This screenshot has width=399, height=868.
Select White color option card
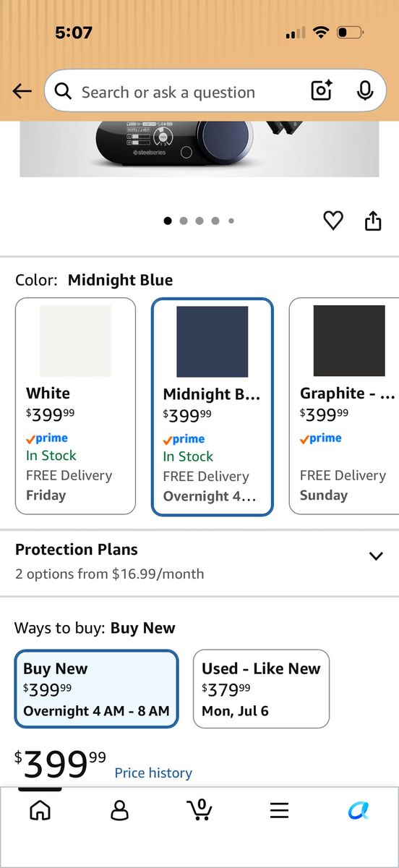[75, 406]
